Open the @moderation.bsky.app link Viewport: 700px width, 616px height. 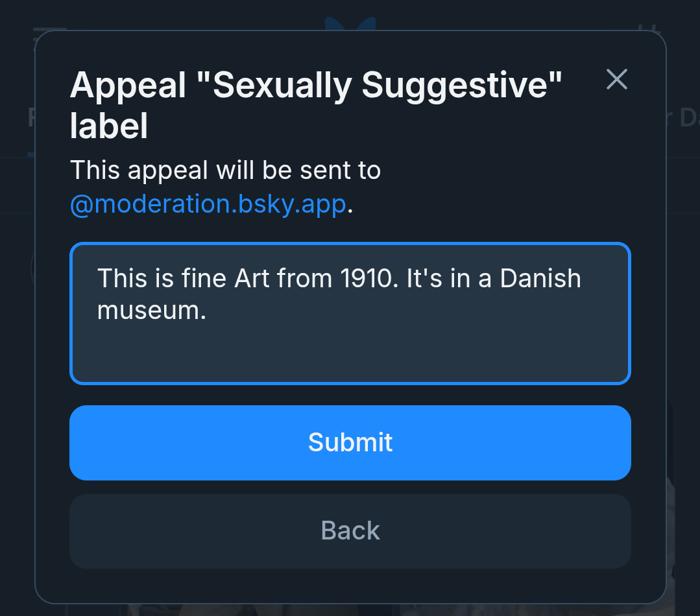(208, 205)
